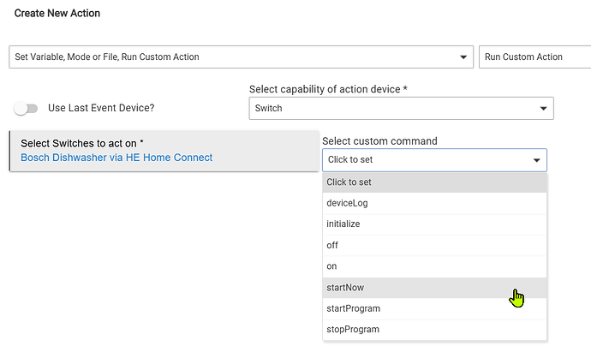
Task: Click the 'Create New Action' heading
Action: click(x=57, y=15)
